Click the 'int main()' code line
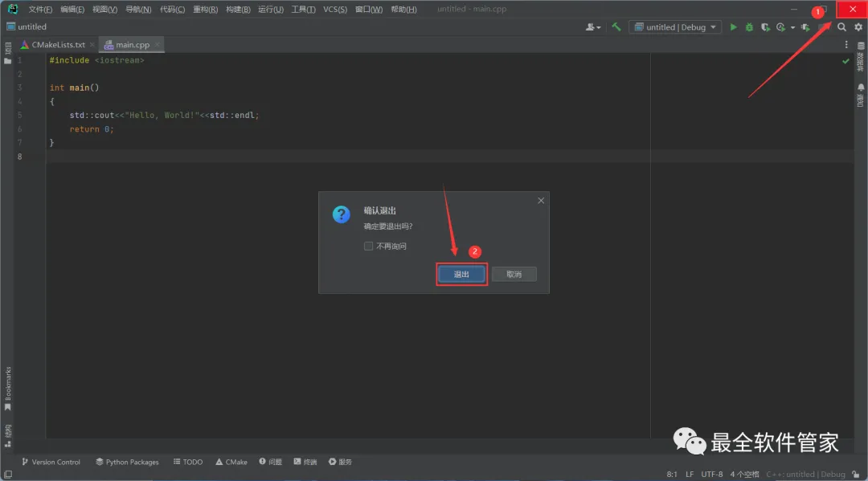868x481 pixels. tap(74, 88)
